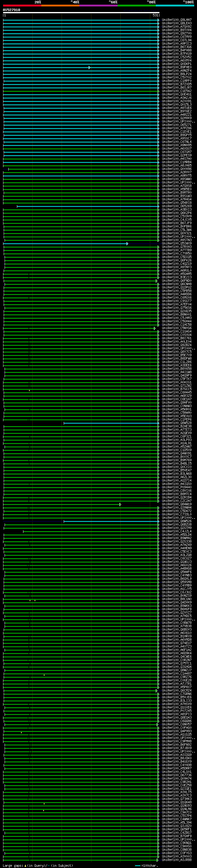Image resolution: width=197 pixels, height=868 pixels.
Task: Select the UniRef100_Q8Y7C5 label
Action: [x=177, y=352]
